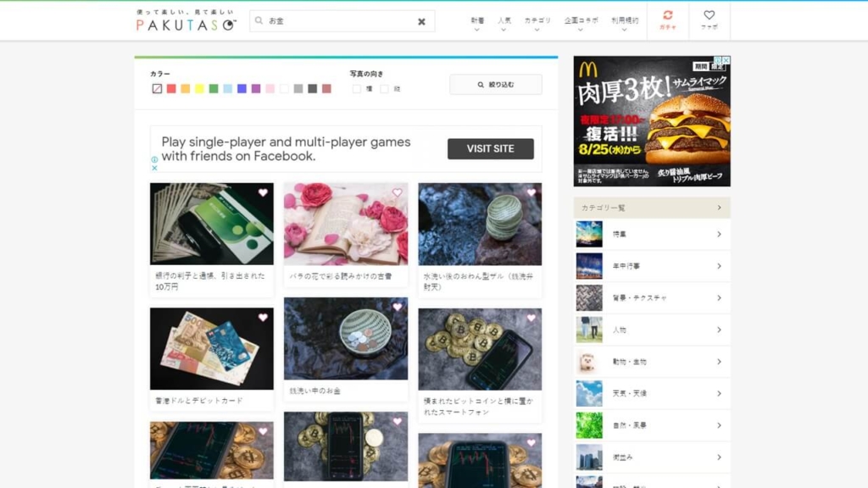Image resolution: width=868 pixels, height=488 pixels.
Task: Open the roses and open book photo
Action: pos(346,224)
